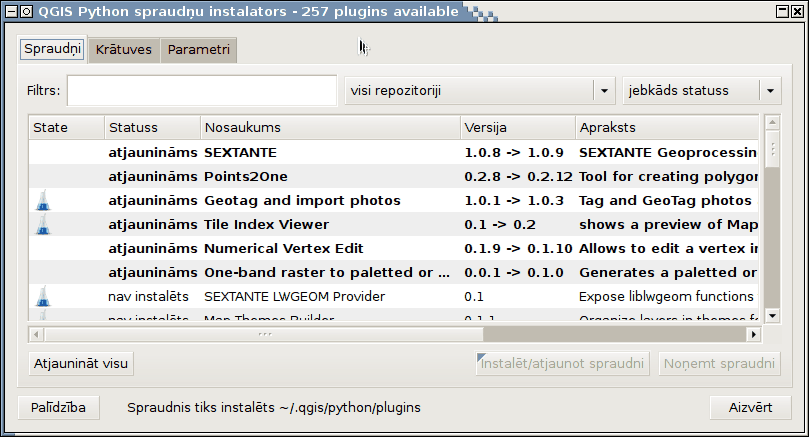Screen dimensions: 809x437
Task: Click Instalēt/atjaunot spraudni button
Action: 562,364
